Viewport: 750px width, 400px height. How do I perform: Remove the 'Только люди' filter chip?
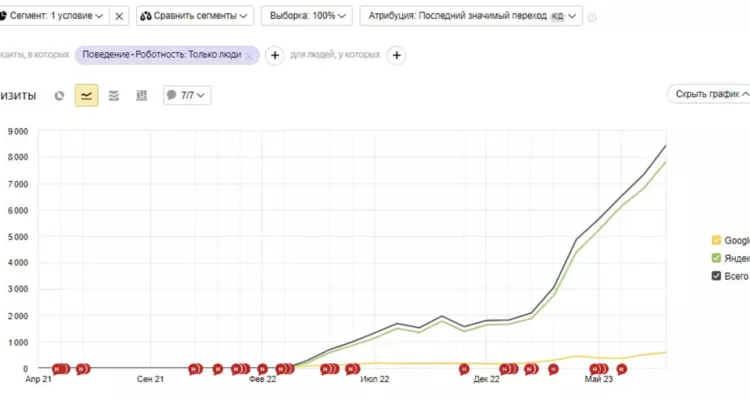click(x=249, y=56)
